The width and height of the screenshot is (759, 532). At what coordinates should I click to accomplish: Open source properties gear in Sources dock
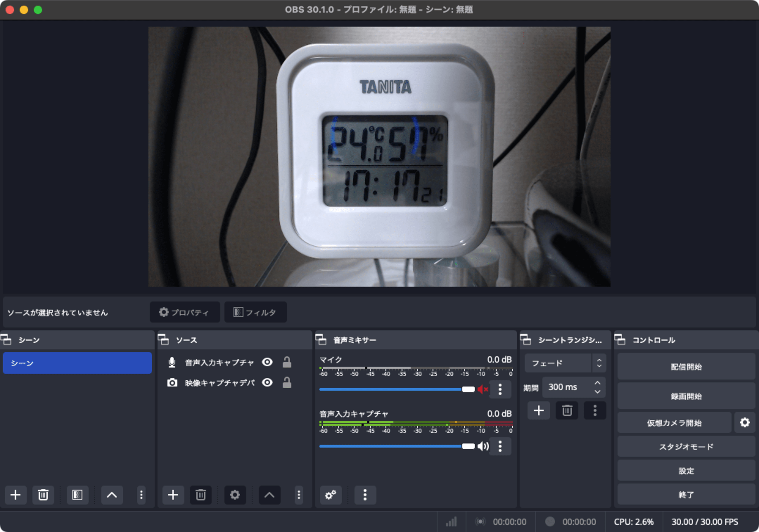click(x=235, y=495)
